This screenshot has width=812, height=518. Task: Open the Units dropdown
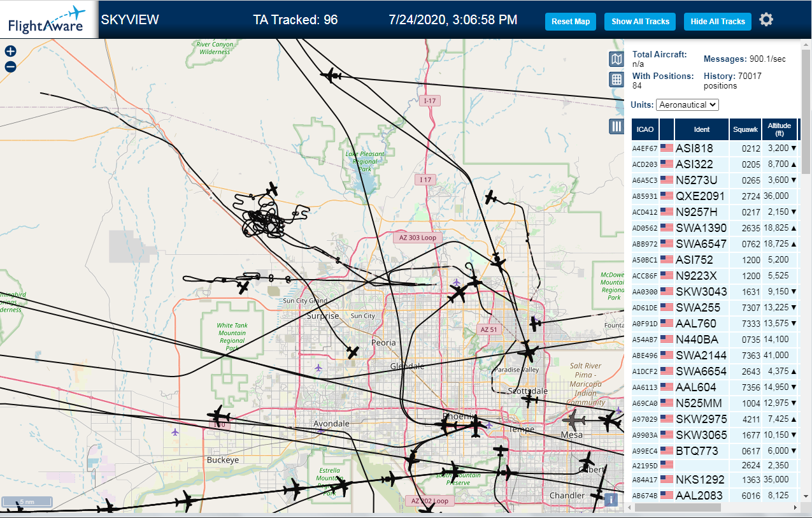click(687, 104)
